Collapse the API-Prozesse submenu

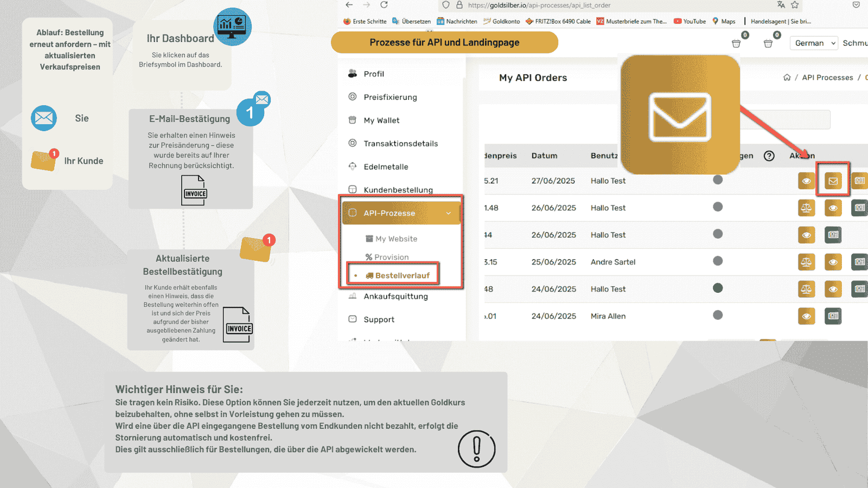point(449,213)
